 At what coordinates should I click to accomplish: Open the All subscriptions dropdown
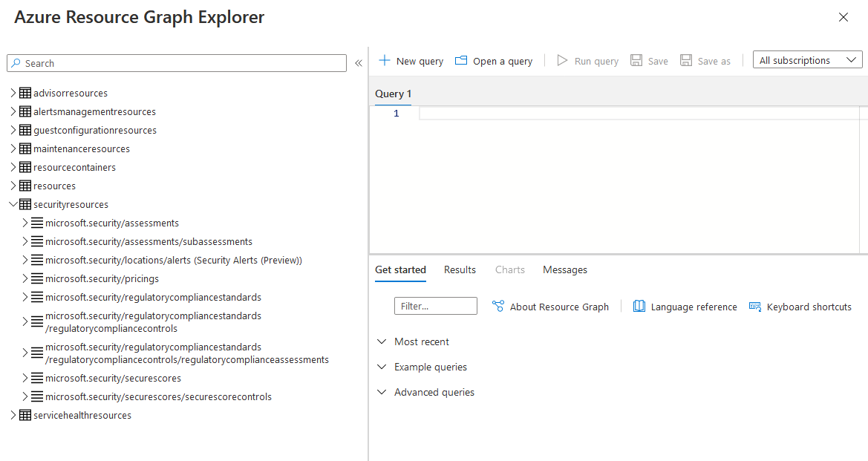coord(807,59)
